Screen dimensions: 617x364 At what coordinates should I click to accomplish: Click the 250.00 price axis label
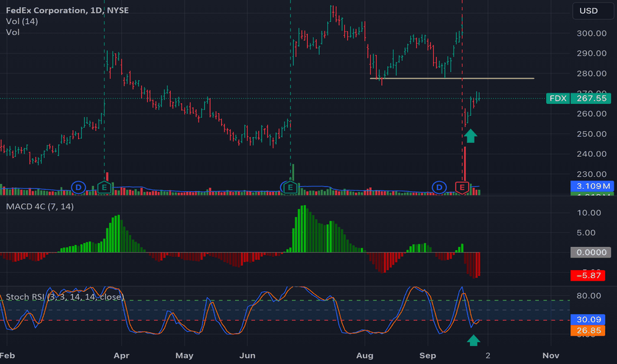[591, 134]
